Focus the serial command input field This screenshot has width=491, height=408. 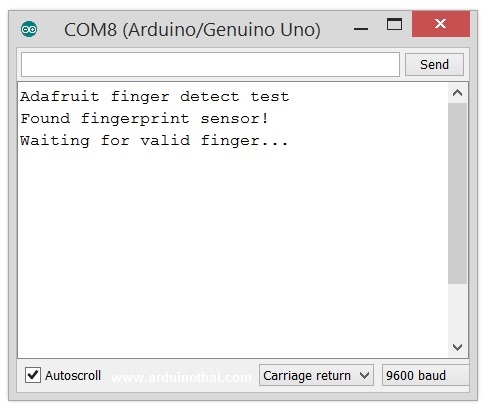click(x=210, y=64)
